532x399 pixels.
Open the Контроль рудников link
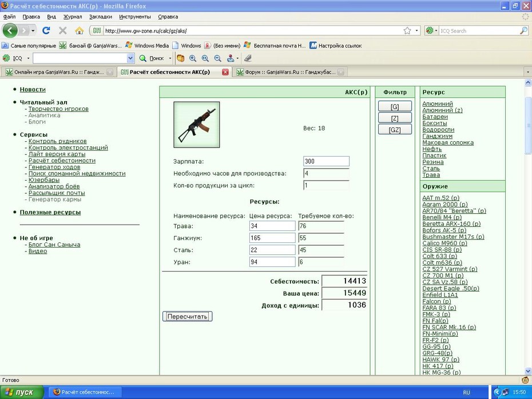(x=57, y=141)
